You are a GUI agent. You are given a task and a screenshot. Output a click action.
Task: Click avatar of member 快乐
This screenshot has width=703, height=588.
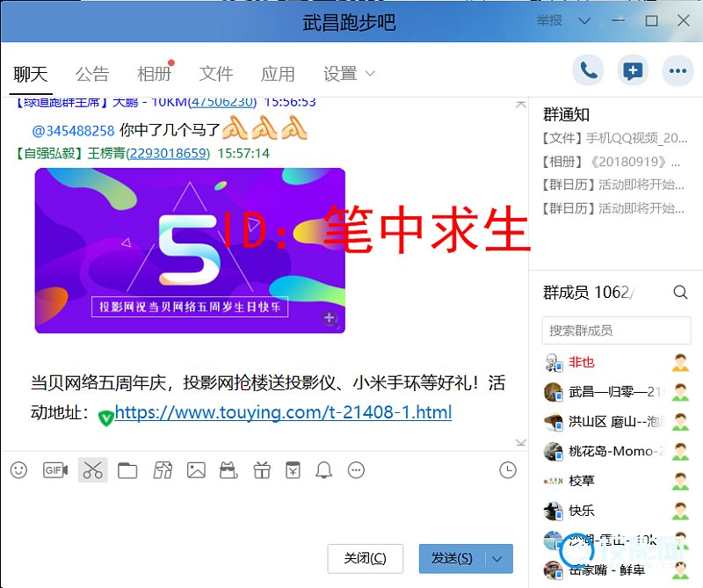tap(553, 511)
